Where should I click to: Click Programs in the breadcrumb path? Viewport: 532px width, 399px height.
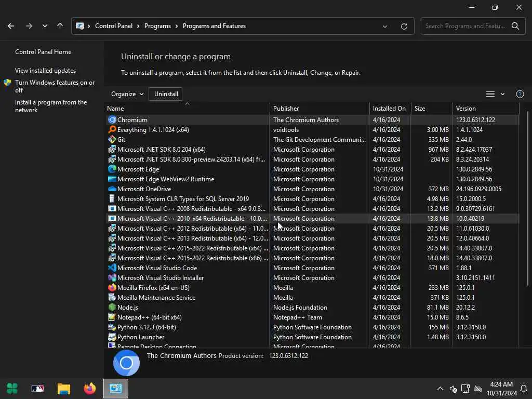[157, 26]
